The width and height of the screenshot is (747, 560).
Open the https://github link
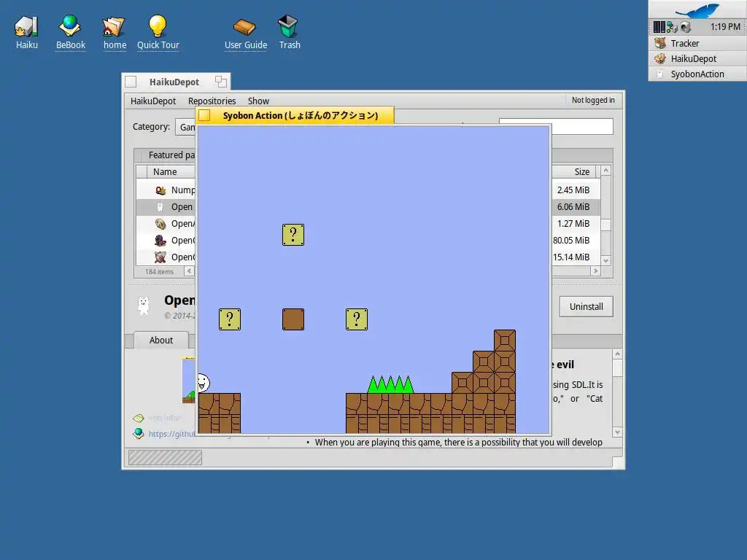click(x=171, y=434)
